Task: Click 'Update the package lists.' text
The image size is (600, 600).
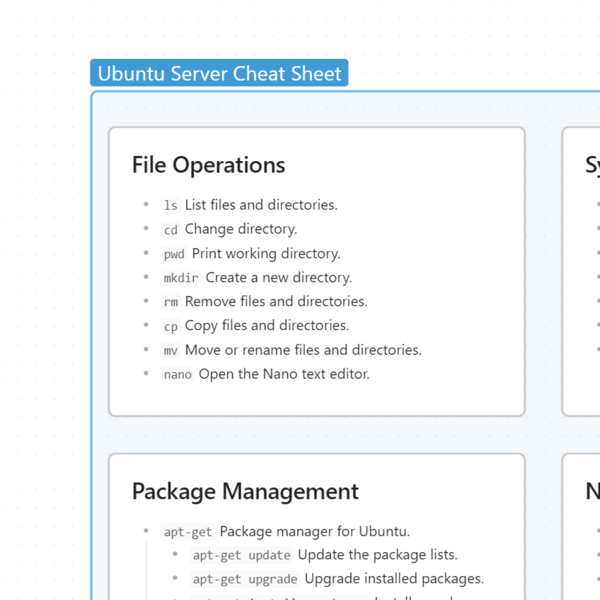Action: tap(378, 555)
